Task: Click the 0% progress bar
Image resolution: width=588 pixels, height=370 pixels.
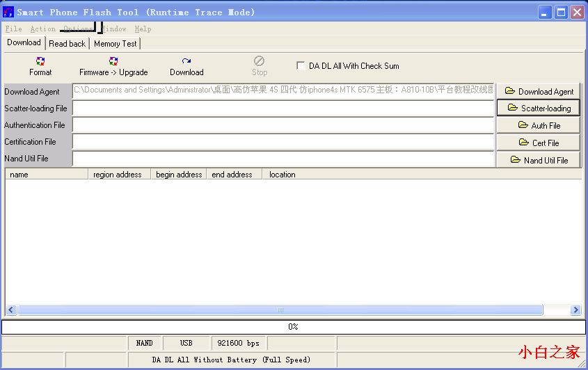Action: coord(293,326)
